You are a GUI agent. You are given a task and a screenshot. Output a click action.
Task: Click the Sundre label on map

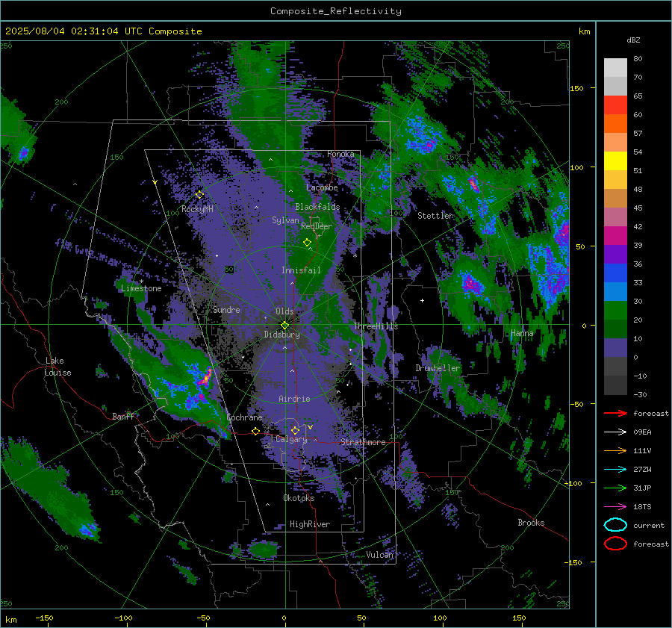pos(226,310)
